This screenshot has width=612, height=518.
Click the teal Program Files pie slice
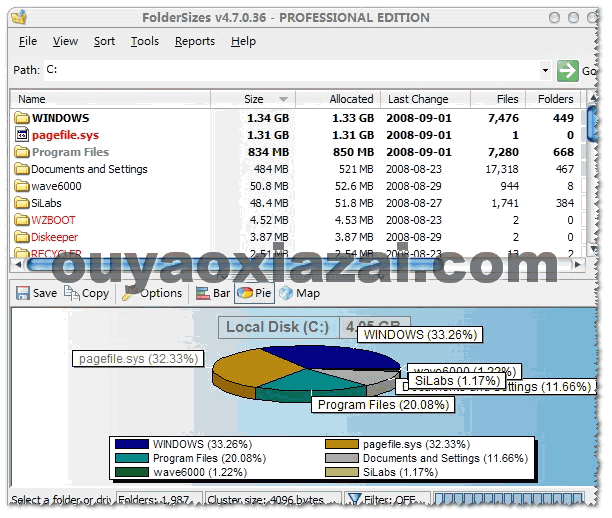312,381
